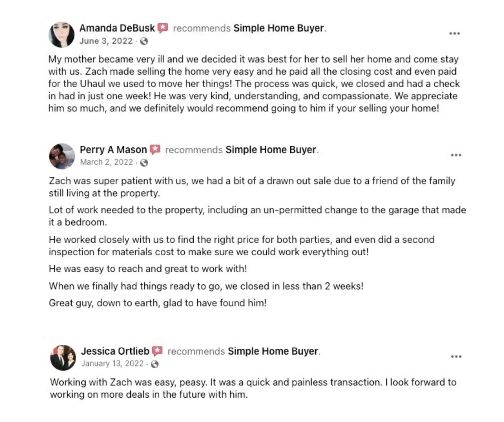This screenshot has width=504, height=422.
Task: Click the June 3, 2022 post date
Action: click(x=106, y=41)
